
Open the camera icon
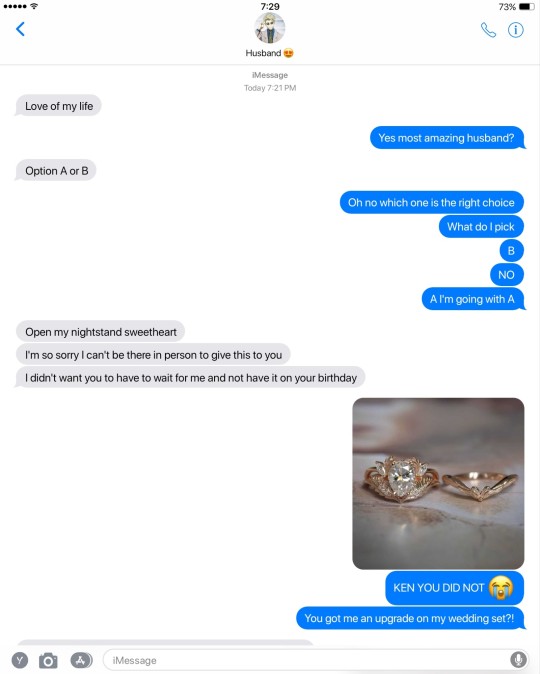(x=48, y=660)
